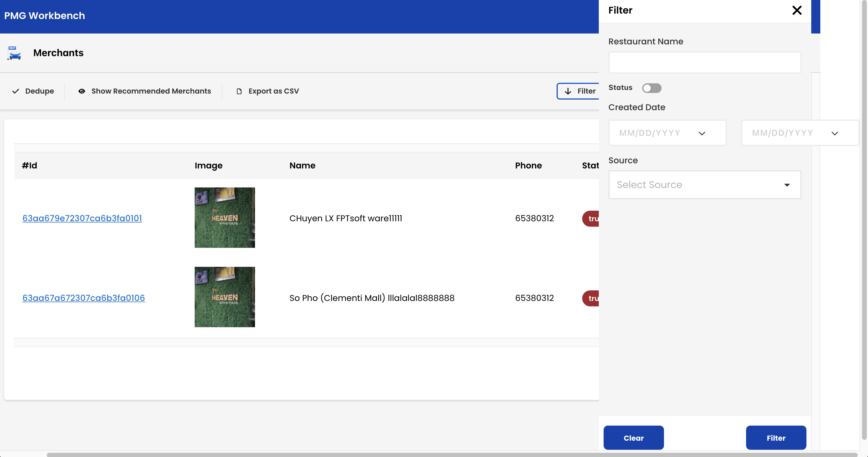Enable the Status toggle in the Filter panel
Viewport: 868px width, 457px height.
652,88
